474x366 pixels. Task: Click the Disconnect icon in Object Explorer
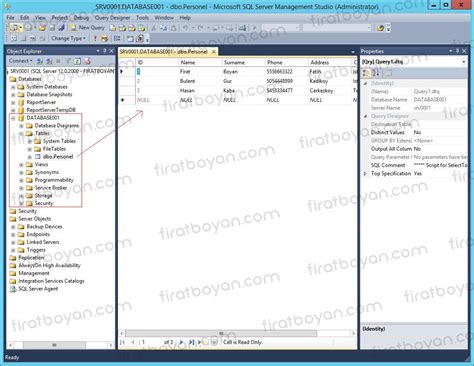(x=49, y=61)
